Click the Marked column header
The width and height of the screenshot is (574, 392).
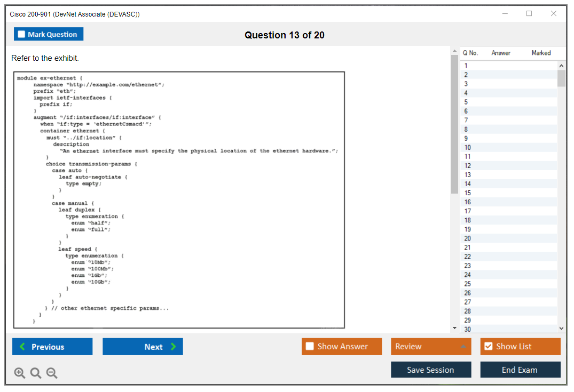(541, 53)
